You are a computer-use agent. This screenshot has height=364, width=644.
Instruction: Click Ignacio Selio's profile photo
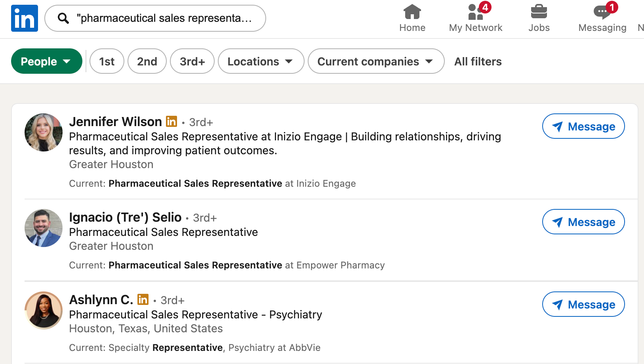tap(44, 228)
